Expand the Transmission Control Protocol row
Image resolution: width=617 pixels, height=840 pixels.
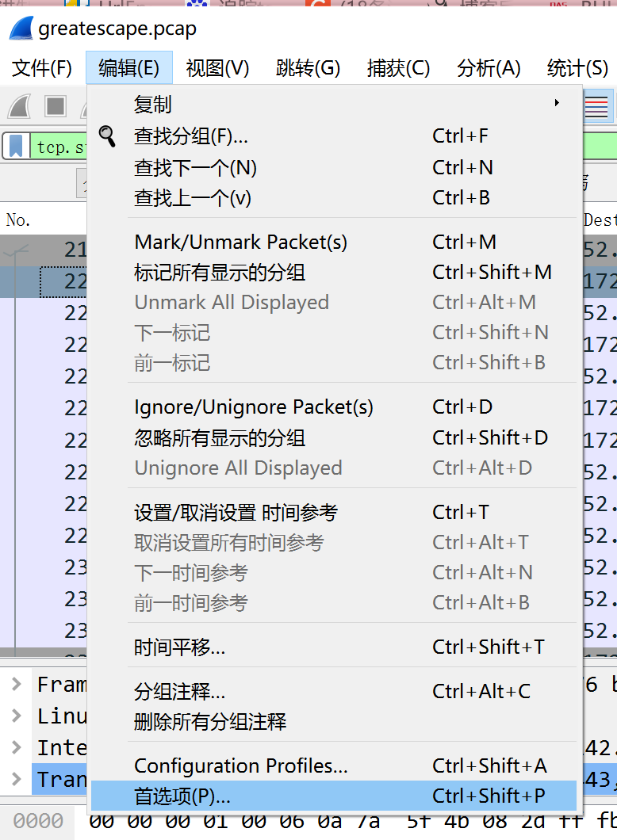point(17,779)
